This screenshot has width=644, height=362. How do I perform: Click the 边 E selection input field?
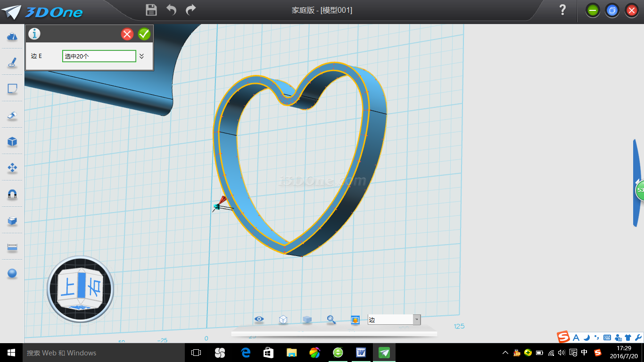tap(99, 56)
